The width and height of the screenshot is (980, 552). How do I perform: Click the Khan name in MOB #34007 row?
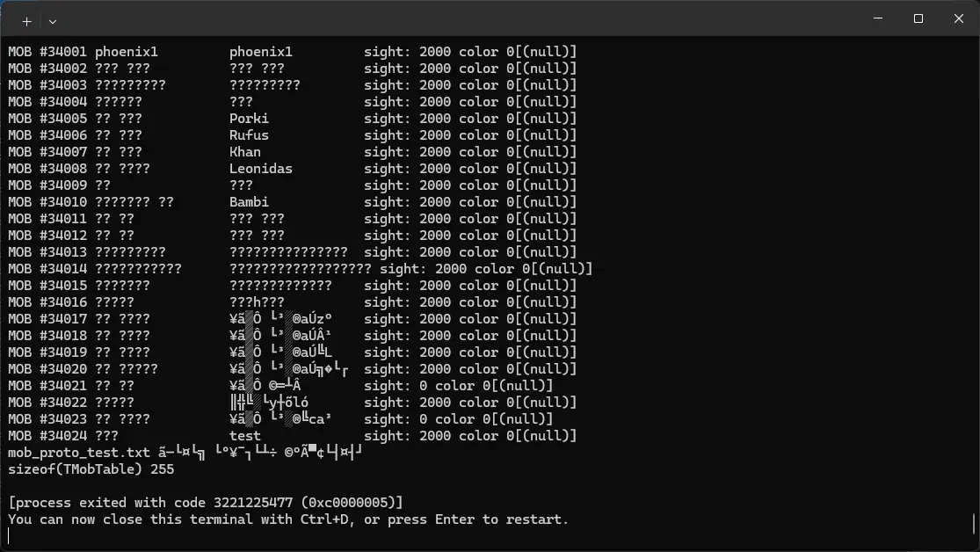click(245, 152)
